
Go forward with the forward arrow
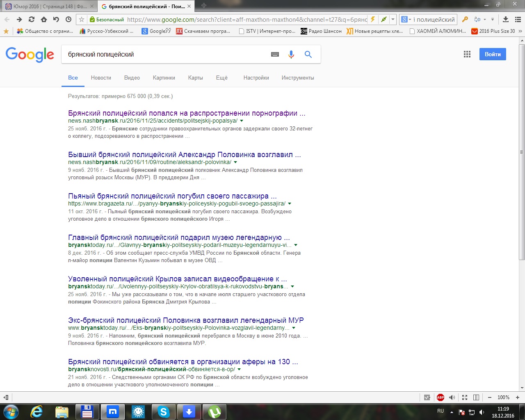coord(19,19)
